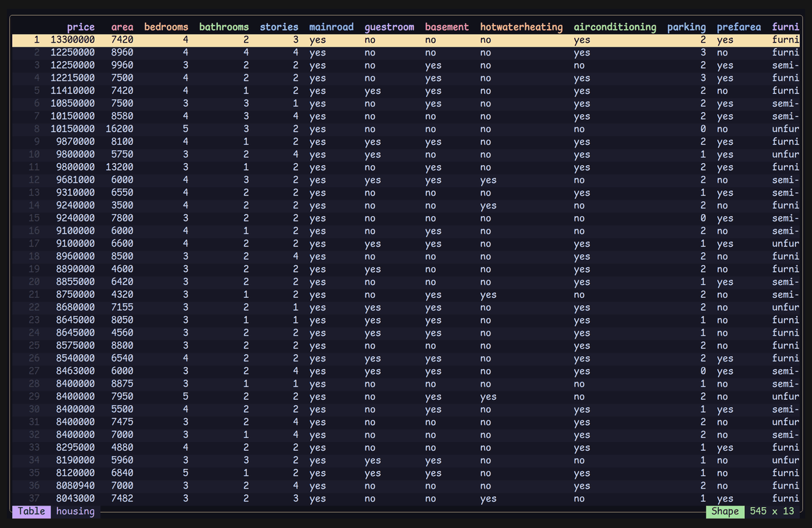Click the "guestroom" column header
Screen dimensions: 812x528
[389, 27]
